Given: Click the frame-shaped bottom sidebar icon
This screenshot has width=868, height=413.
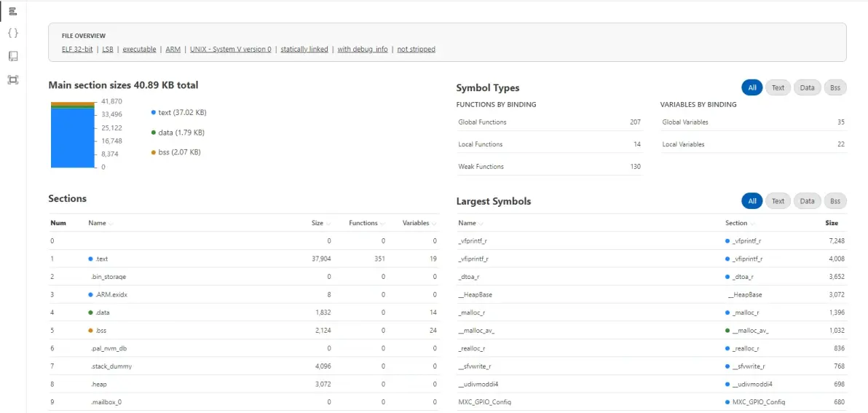Looking at the screenshot, I should [x=12, y=79].
